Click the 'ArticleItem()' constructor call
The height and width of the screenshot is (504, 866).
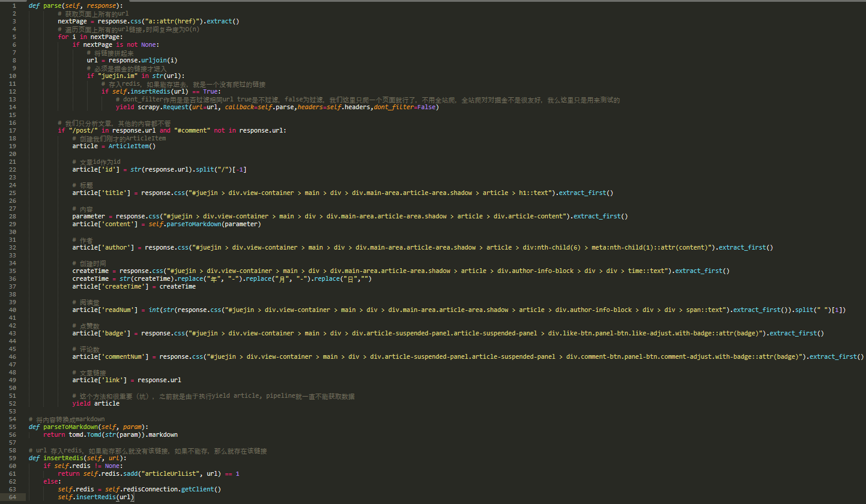coord(132,146)
